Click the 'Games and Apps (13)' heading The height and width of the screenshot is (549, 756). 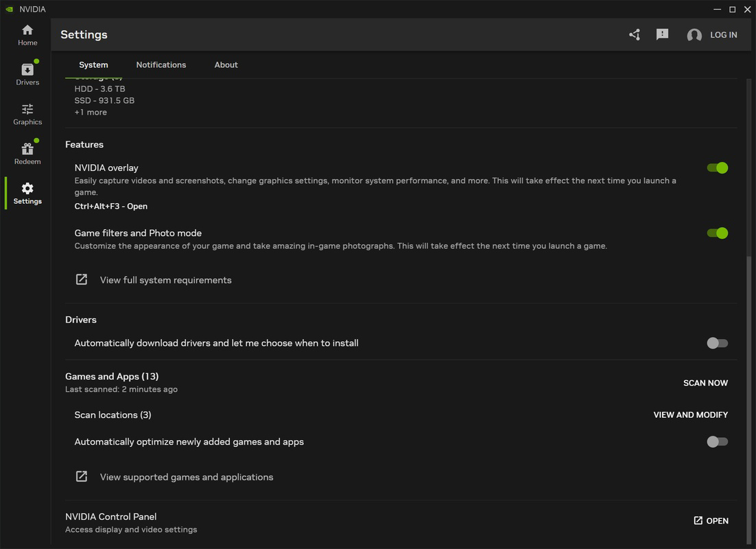tap(112, 376)
